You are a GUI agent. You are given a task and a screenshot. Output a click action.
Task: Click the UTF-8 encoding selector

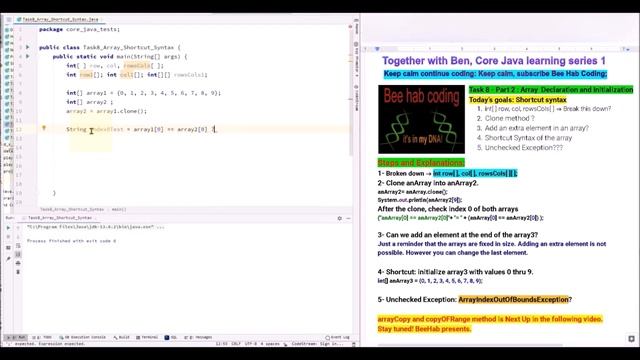tap(251, 344)
